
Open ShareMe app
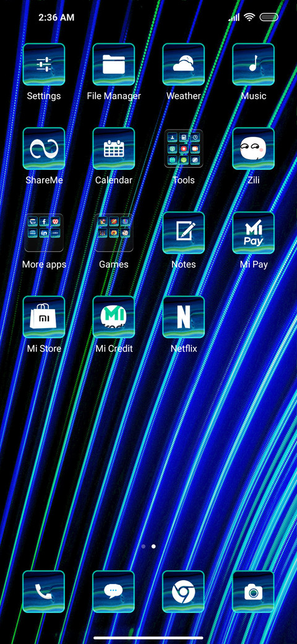44,149
